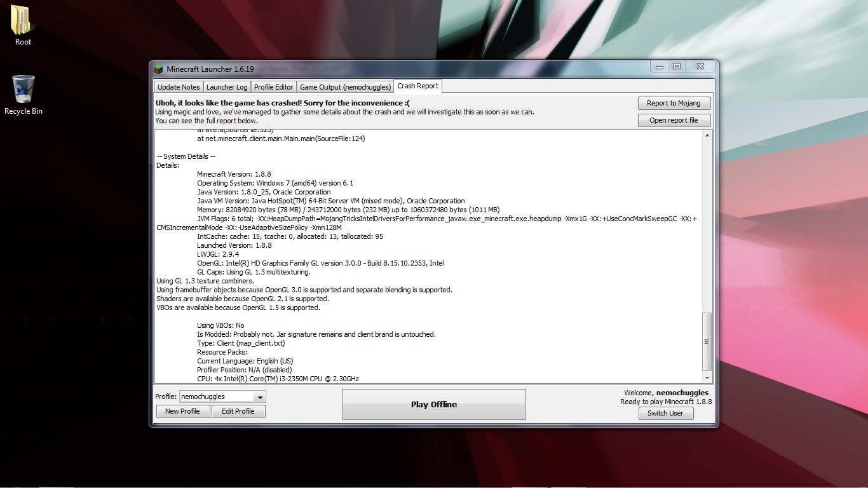Click the 'Uhoh, it looks like the game has crashed!' heading
The image size is (868, 488).
tap(283, 103)
